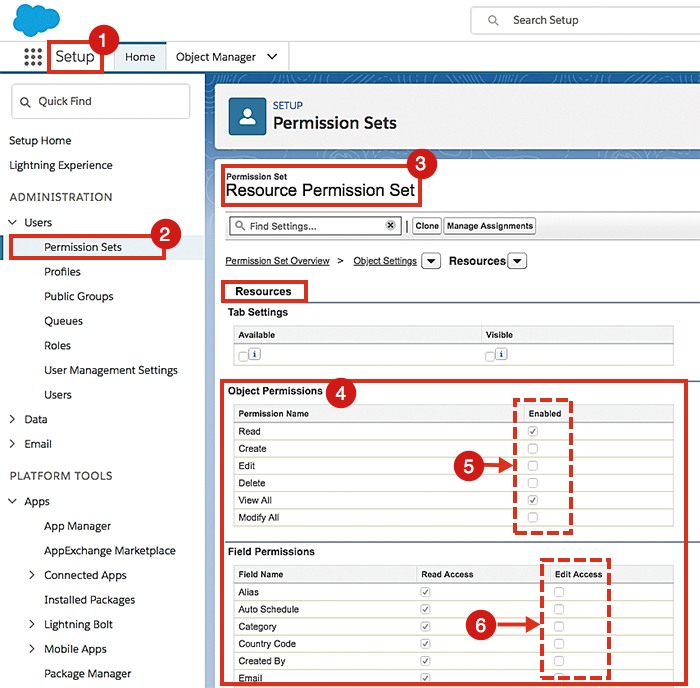Toggle the Available tab setting checkbox
Viewport: 700px width, 688px height.
click(243, 356)
